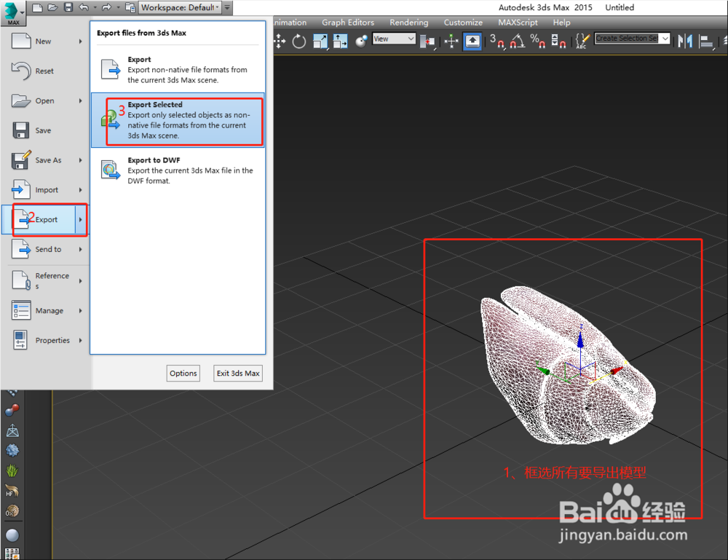Viewport: 728px width, 560px height.
Task: Open the MAXScript menu
Action: pyautogui.click(x=518, y=23)
